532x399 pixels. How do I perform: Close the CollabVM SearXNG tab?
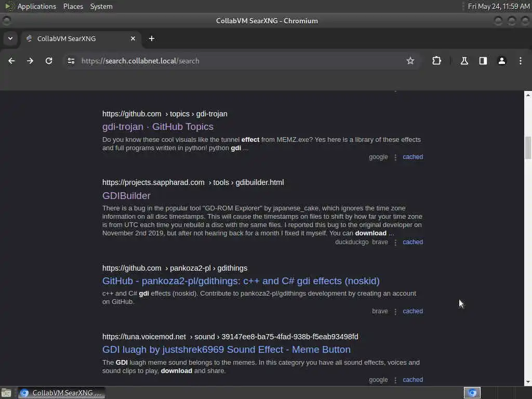pyautogui.click(x=133, y=38)
